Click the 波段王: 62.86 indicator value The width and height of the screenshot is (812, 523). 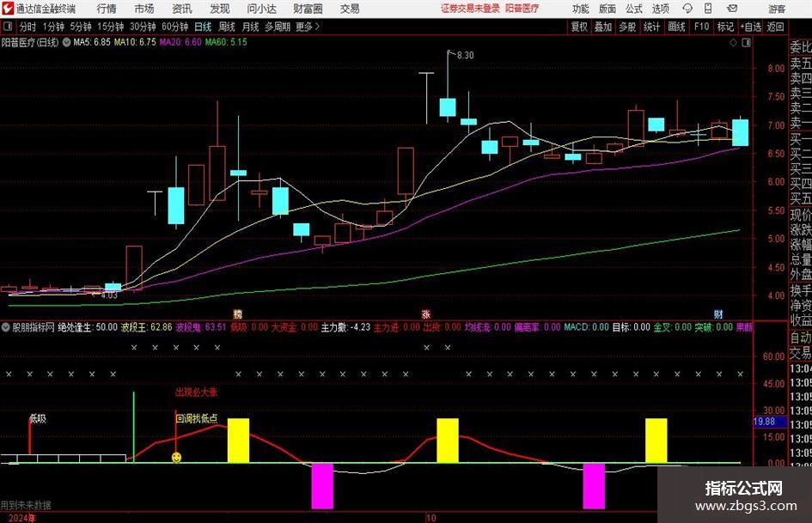pyautogui.click(x=147, y=327)
